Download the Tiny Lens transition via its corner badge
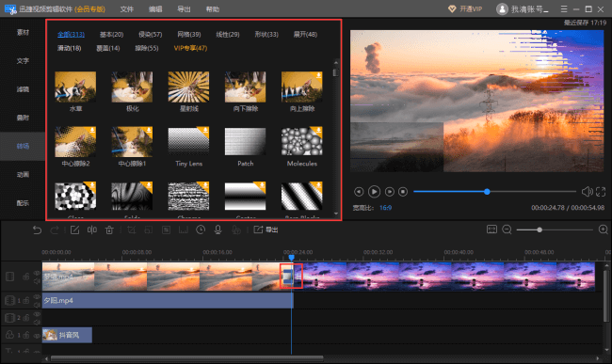The width and height of the screenshot is (612, 364). coord(205,130)
